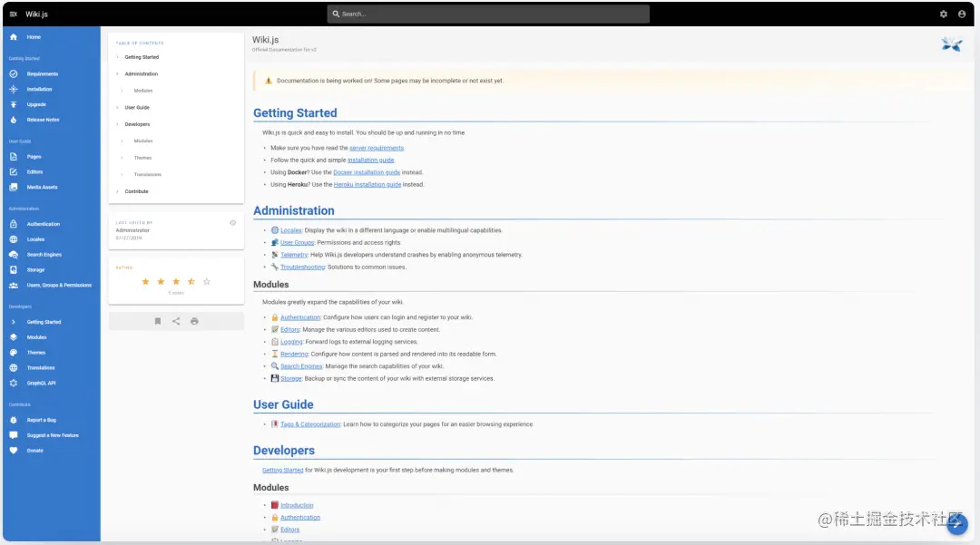Click the print icon below the rating
The width and height of the screenshot is (980, 545).
click(x=194, y=321)
